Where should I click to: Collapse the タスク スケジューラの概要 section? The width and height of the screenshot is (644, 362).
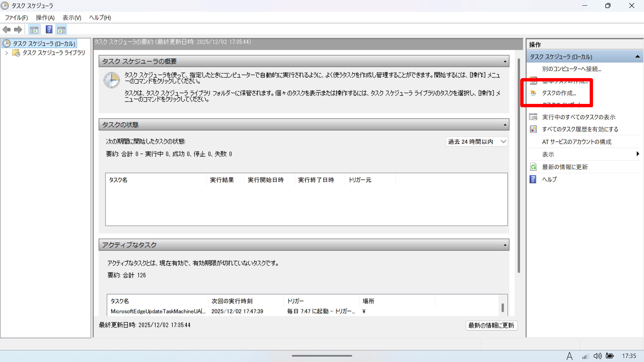tap(505, 61)
